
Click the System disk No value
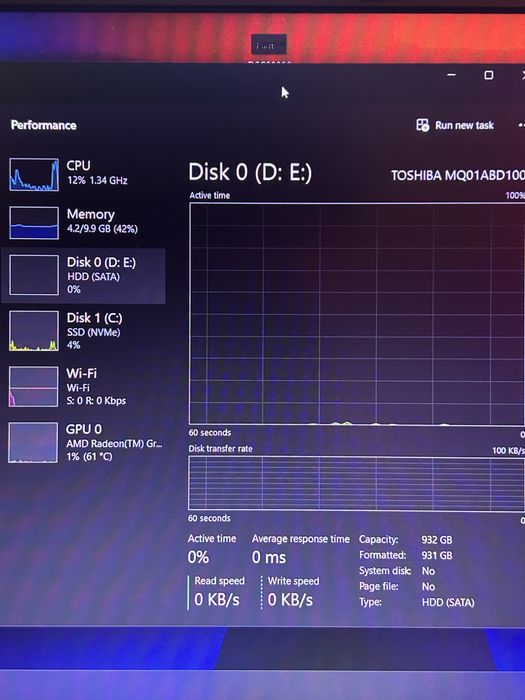(x=428, y=571)
